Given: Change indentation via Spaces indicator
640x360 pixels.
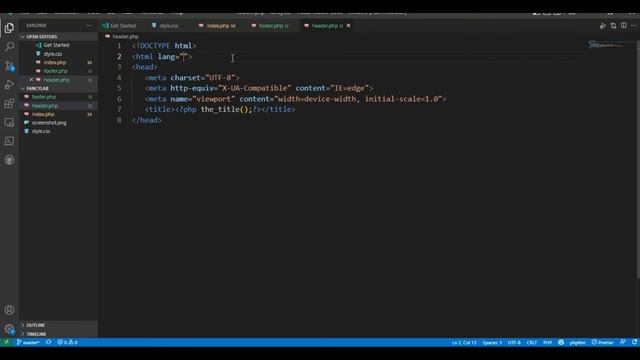Looking at the screenshot, I should [492, 342].
